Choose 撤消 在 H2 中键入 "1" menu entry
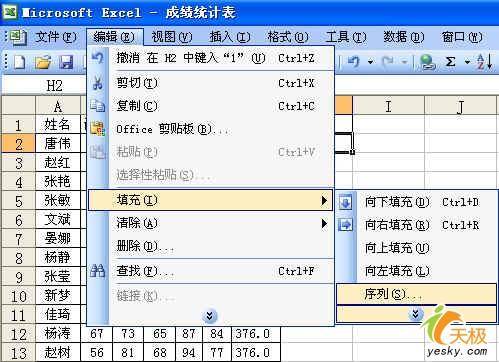This screenshot has width=499, height=362. [211, 58]
